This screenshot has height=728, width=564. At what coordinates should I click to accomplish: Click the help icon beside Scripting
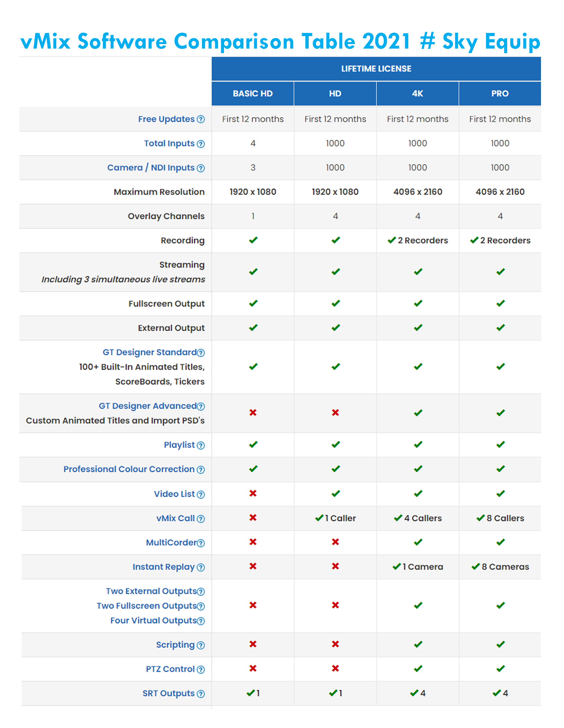click(x=200, y=645)
